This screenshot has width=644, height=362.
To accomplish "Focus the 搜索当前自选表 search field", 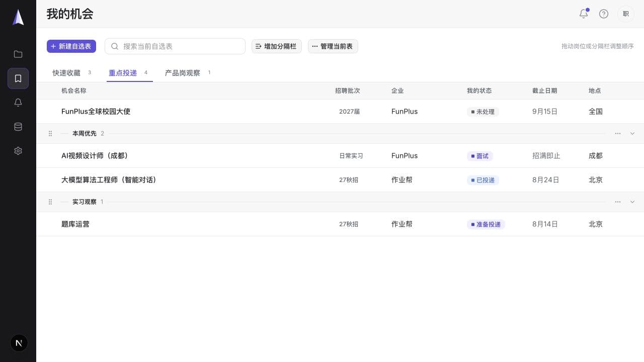I will (175, 46).
